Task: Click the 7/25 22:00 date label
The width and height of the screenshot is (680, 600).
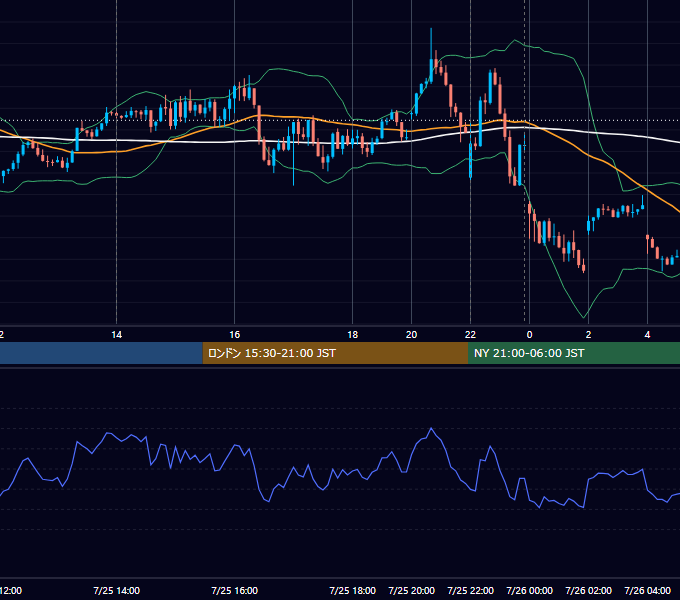Action: coord(471,590)
